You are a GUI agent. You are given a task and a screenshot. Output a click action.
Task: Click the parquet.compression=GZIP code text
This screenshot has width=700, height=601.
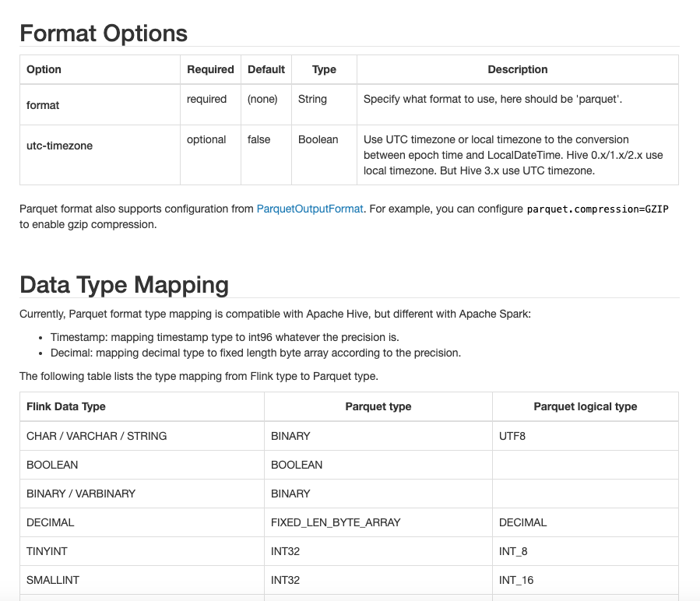click(598, 209)
